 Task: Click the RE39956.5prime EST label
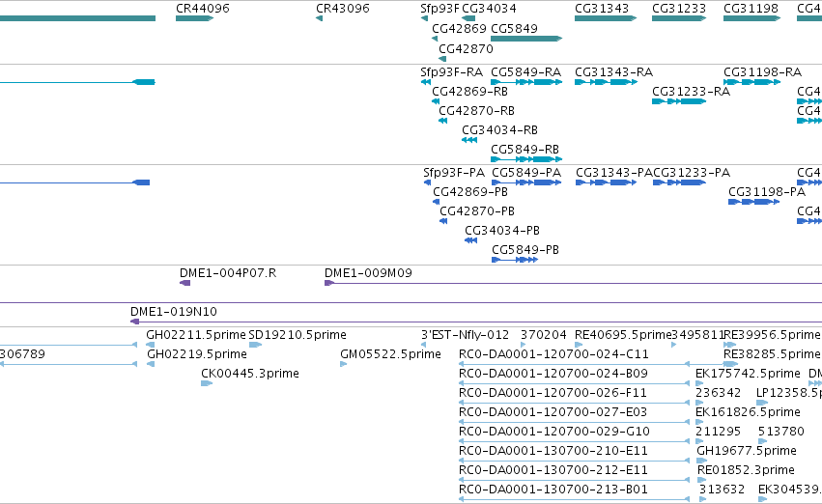pyautogui.click(x=772, y=335)
